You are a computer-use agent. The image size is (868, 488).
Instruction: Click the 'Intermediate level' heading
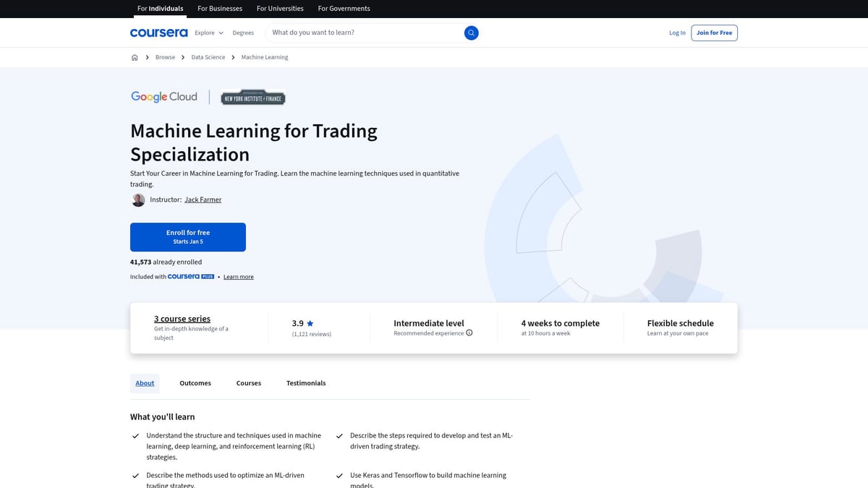click(x=429, y=323)
